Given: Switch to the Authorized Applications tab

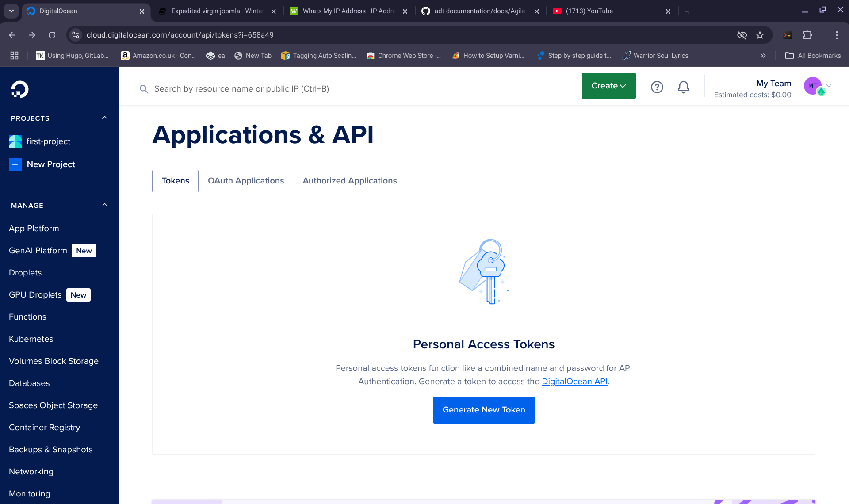Looking at the screenshot, I should [x=349, y=181].
